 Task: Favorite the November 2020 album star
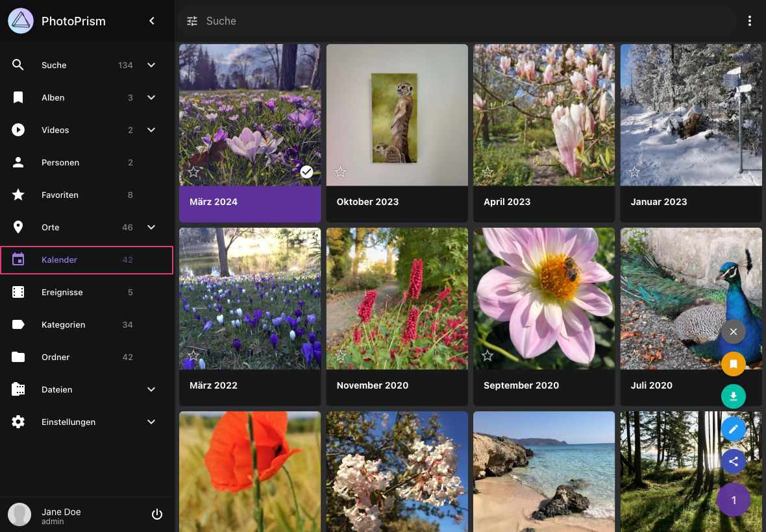pos(341,356)
